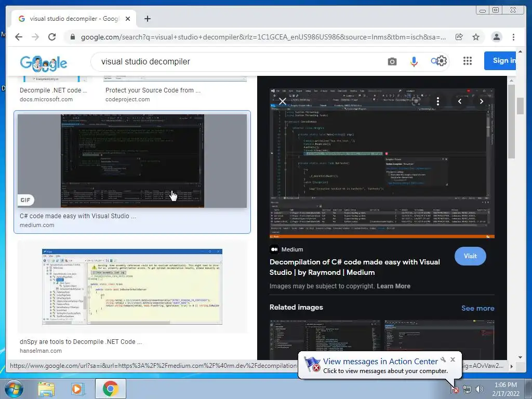The width and height of the screenshot is (532, 399).
Task: Click the search box with 'visual studio decompiler'
Action: [x=237, y=61]
